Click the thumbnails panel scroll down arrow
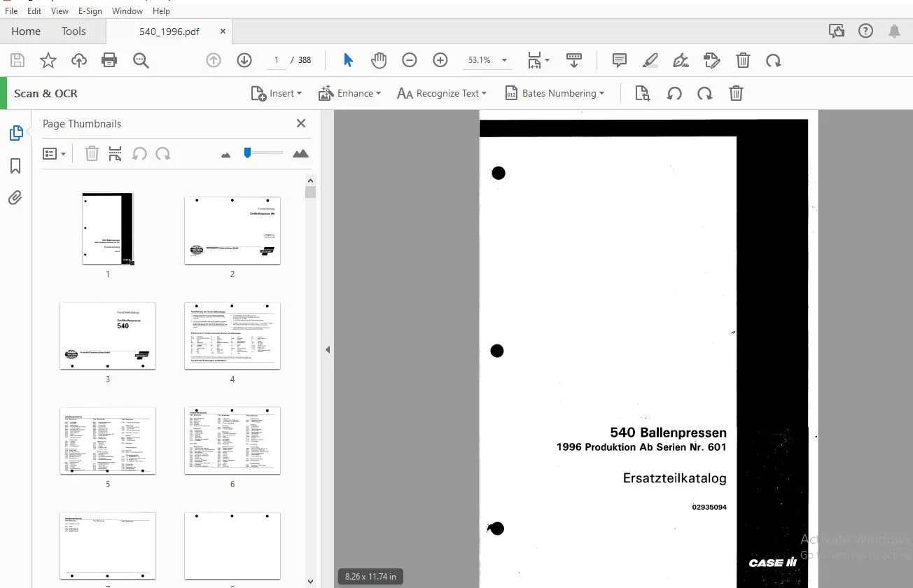The height and width of the screenshot is (588, 913). tap(311, 581)
